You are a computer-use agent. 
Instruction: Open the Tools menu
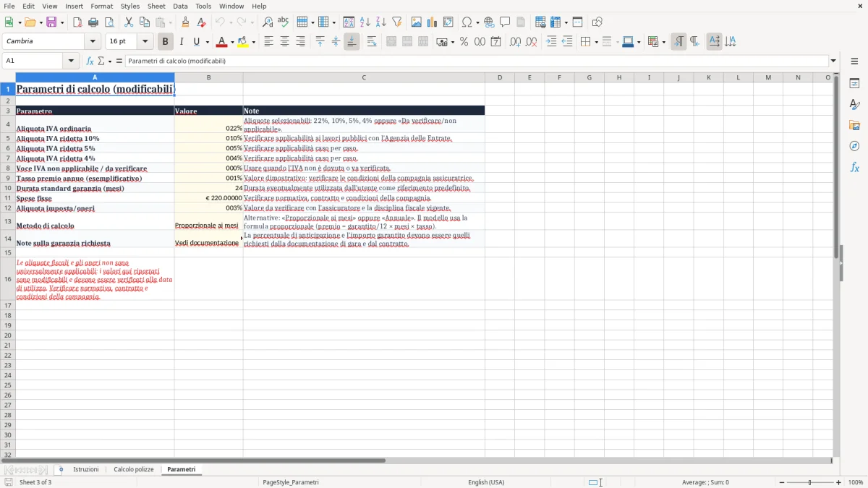(203, 6)
